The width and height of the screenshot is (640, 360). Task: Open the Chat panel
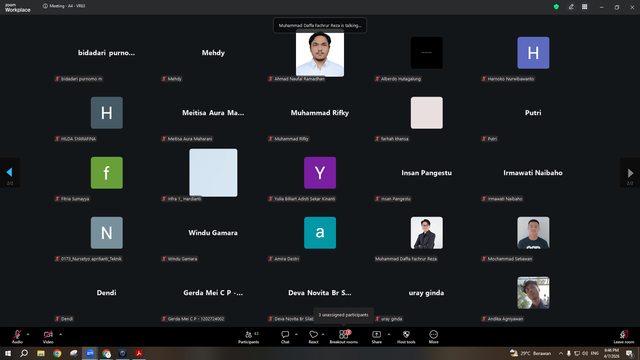285,337
